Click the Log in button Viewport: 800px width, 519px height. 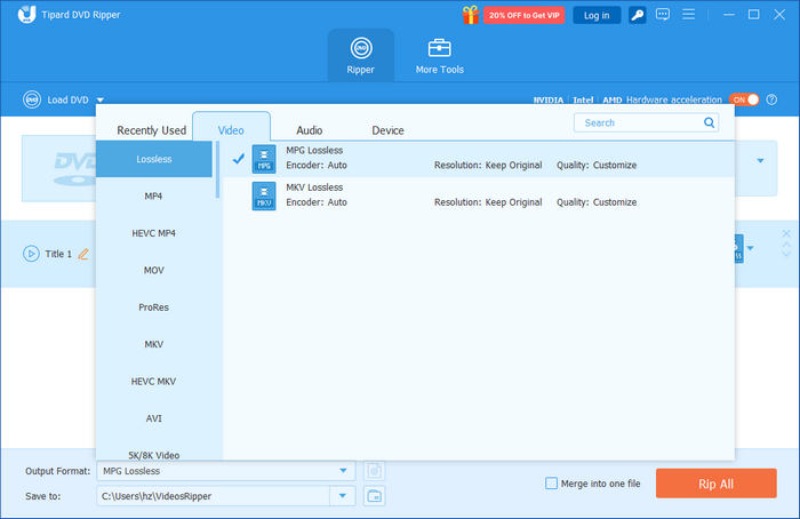click(x=596, y=15)
